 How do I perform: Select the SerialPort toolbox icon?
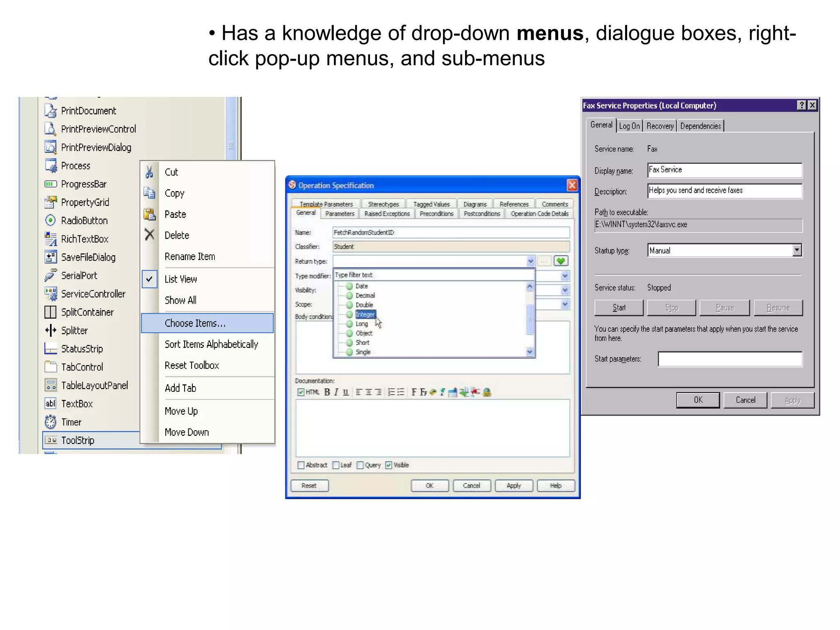tap(50, 275)
